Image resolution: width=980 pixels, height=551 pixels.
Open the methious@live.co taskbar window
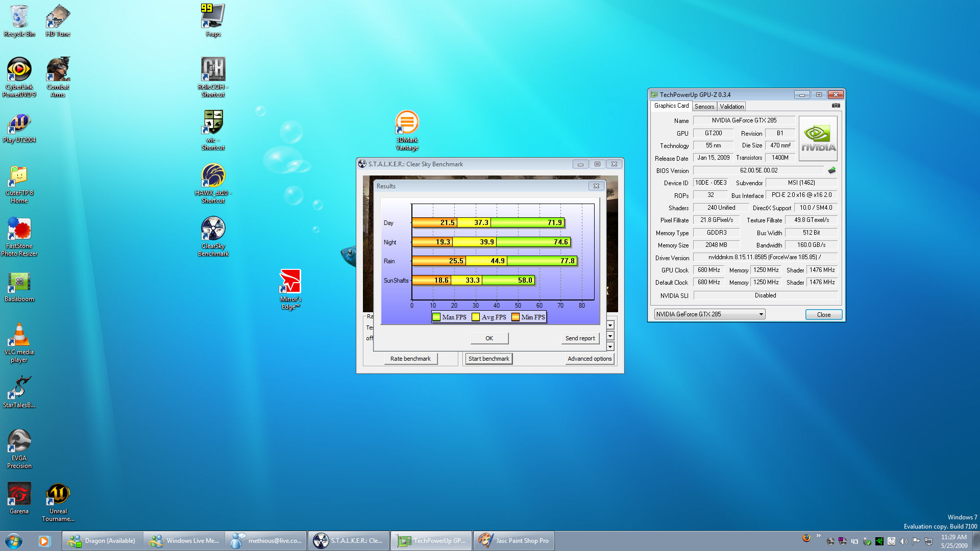coord(266,541)
